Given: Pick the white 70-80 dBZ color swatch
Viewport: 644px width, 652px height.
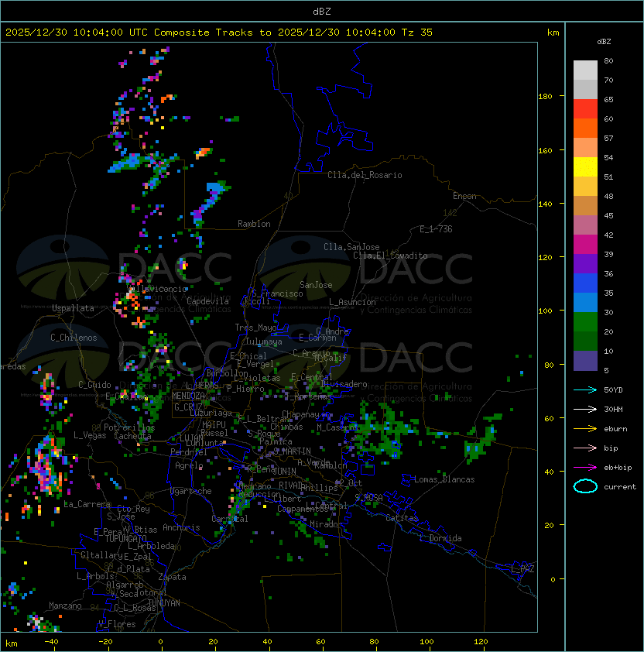Looking at the screenshot, I should [585, 70].
